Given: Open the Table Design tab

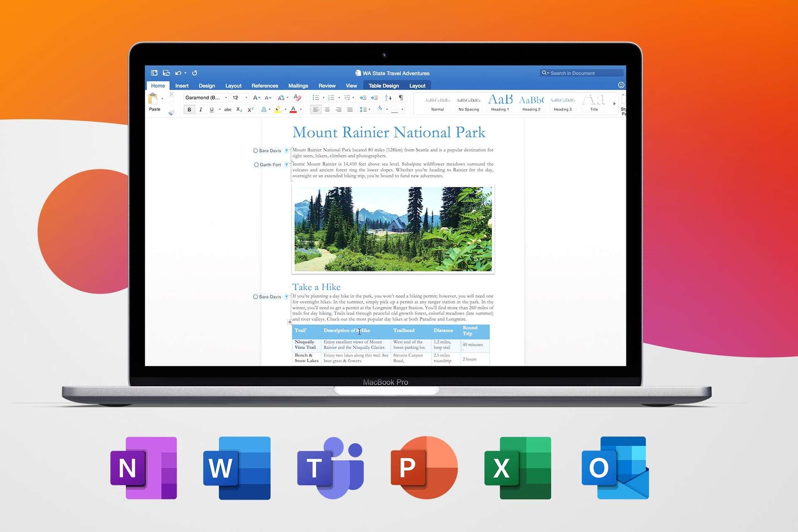Looking at the screenshot, I should (x=384, y=86).
